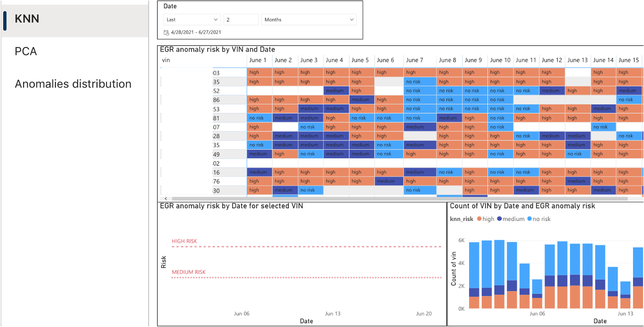Open the 'Last' relative date dropdown
The width and height of the screenshot is (644, 327).
pyautogui.click(x=192, y=20)
